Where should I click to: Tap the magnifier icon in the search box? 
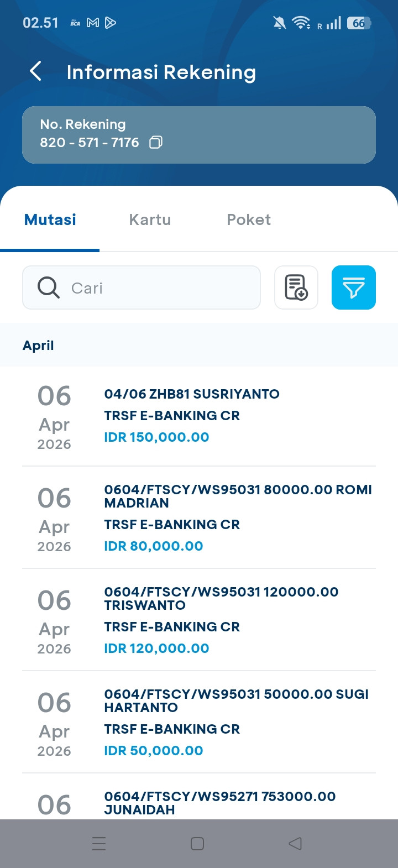coord(49,287)
